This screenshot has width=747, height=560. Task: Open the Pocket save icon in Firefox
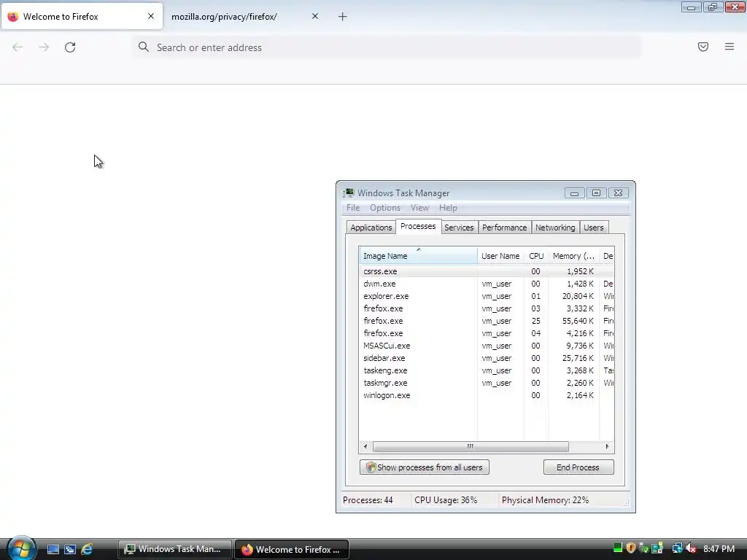click(703, 47)
